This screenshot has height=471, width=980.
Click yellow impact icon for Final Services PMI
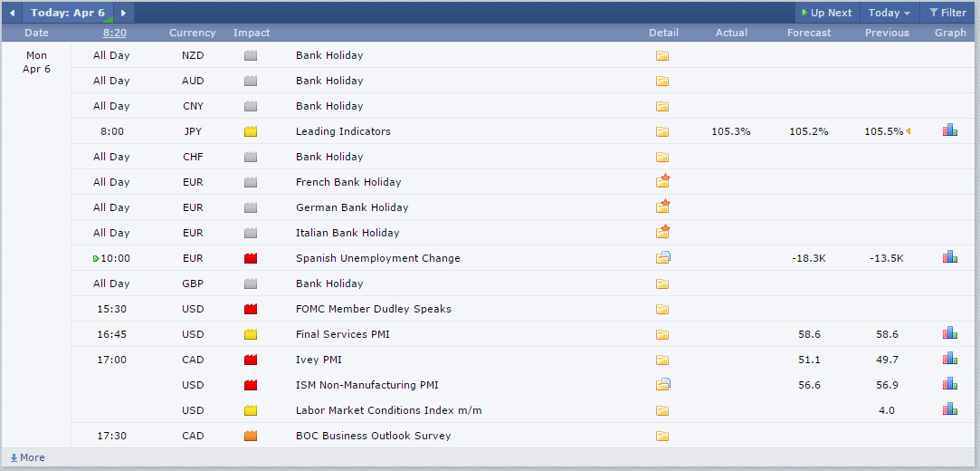251,334
